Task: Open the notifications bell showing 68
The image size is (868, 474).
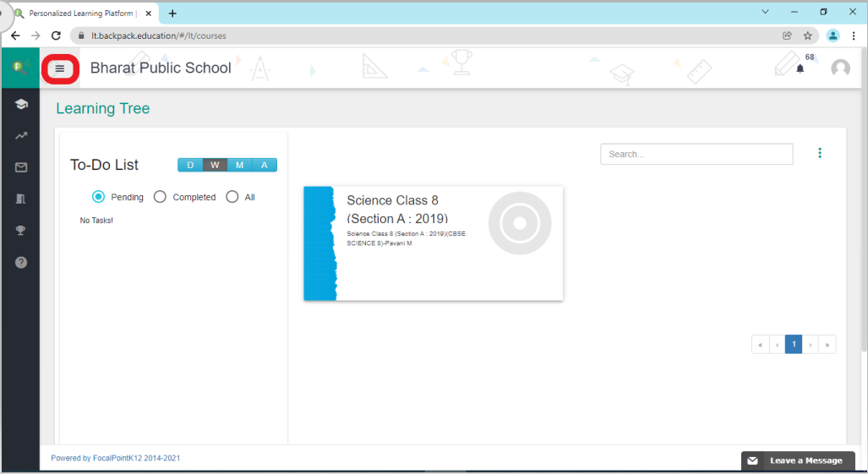Action: point(800,68)
